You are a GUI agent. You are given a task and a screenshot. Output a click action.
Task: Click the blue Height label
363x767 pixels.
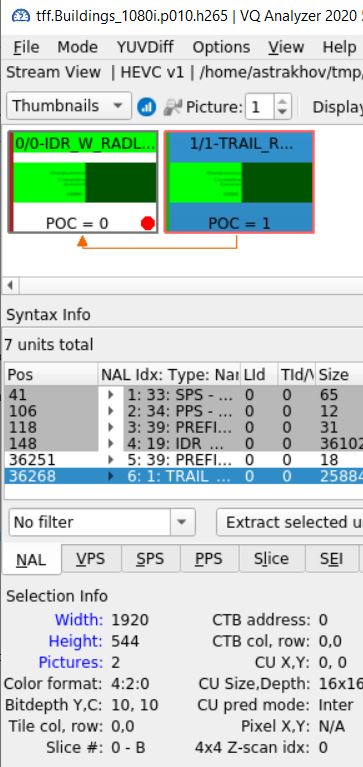[x=76, y=641]
